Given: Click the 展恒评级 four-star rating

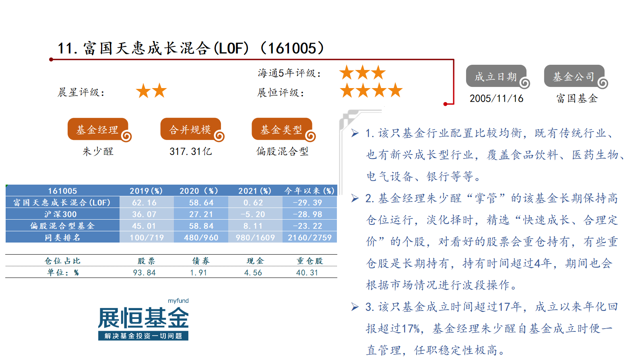Looking at the screenshot, I should (x=371, y=90).
